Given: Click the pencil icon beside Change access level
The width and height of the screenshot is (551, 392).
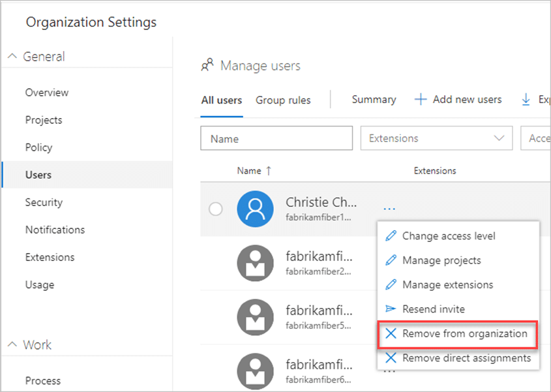Looking at the screenshot, I should pyautogui.click(x=391, y=236).
